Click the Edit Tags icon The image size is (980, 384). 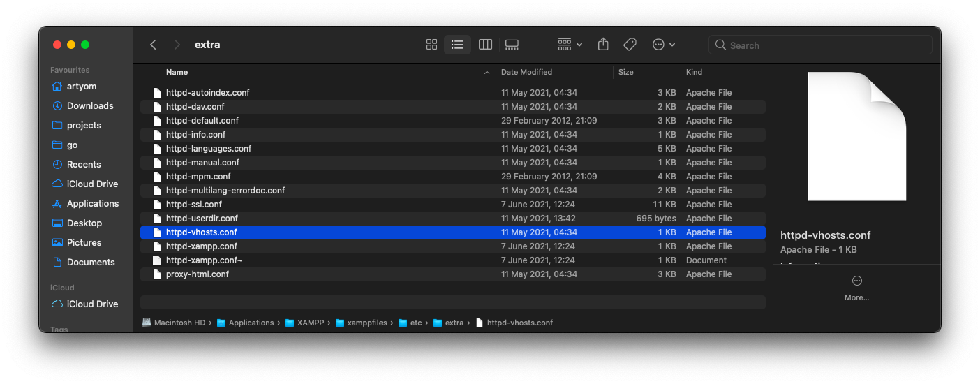click(x=630, y=45)
